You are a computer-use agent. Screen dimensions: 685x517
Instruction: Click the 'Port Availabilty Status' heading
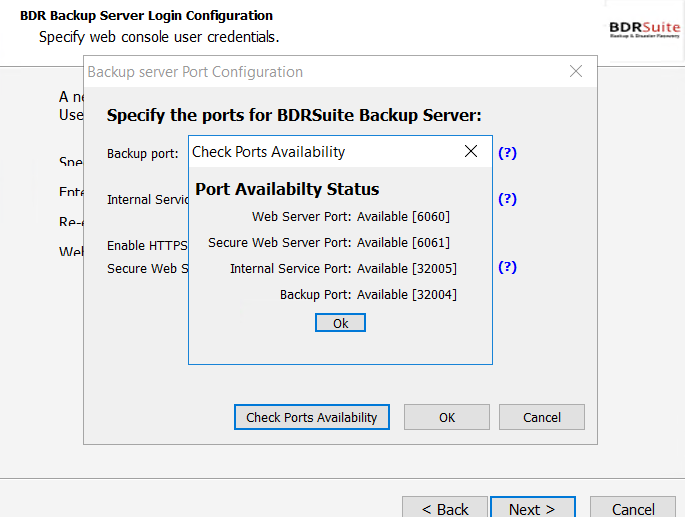[287, 189]
